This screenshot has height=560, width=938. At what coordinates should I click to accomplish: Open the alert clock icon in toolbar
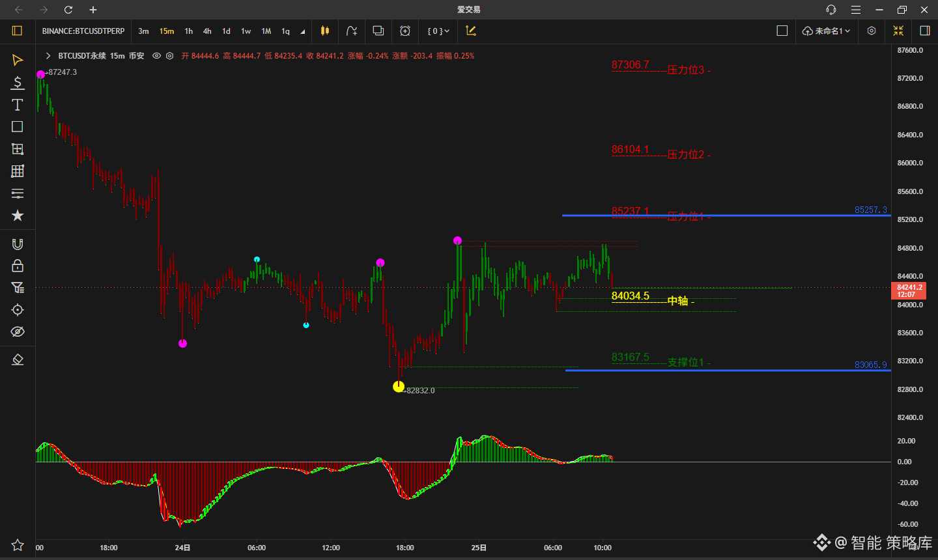tap(405, 31)
